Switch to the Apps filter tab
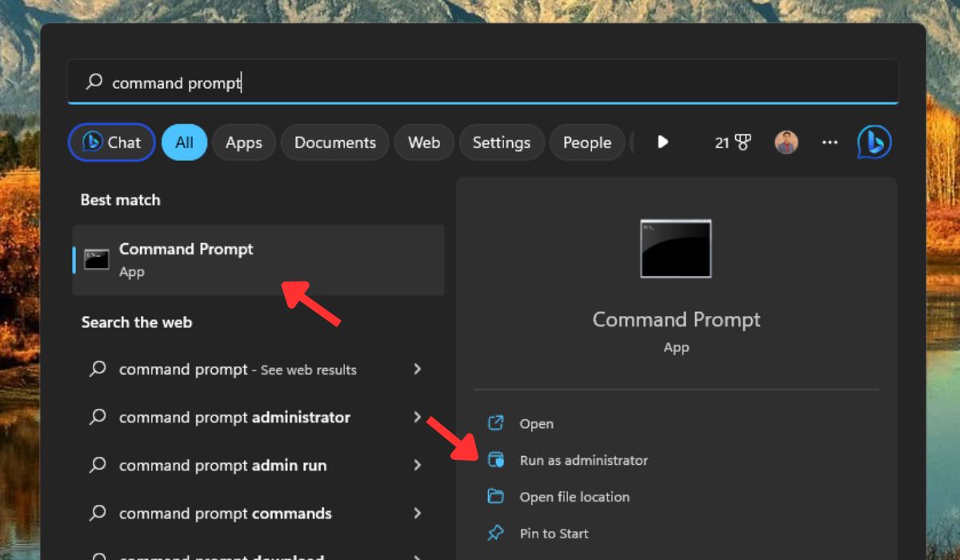This screenshot has width=960, height=560. (244, 142)
